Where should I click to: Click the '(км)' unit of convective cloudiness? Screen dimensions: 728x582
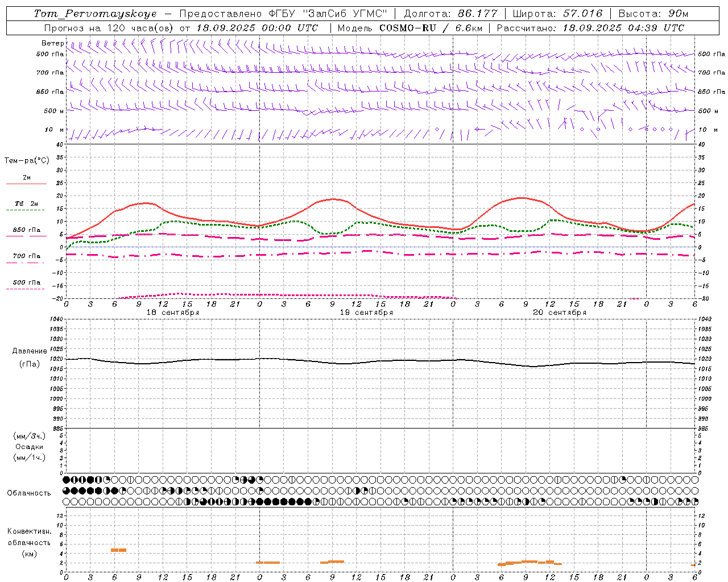(30, 554)
